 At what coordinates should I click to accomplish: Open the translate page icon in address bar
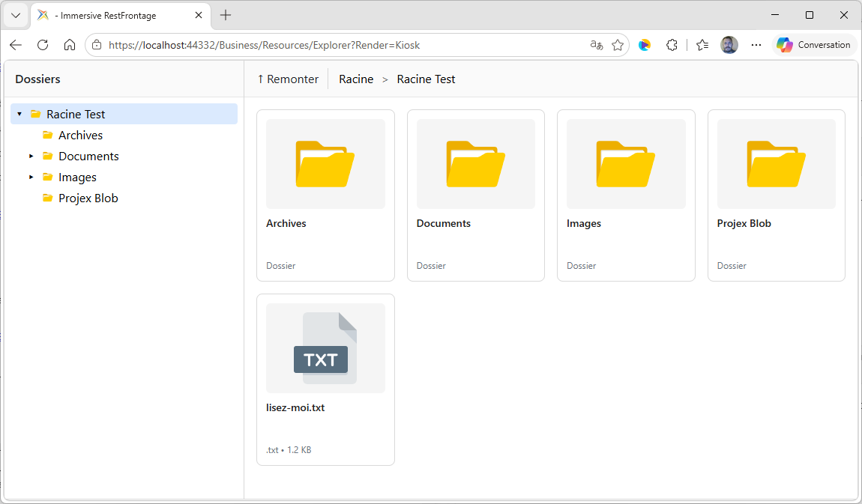(x=597, y=45)
